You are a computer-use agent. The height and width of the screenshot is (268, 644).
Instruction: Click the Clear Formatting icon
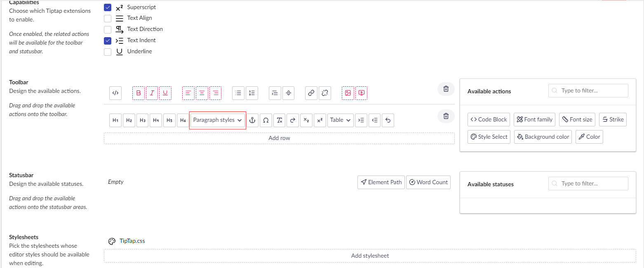tap(279, 120)
